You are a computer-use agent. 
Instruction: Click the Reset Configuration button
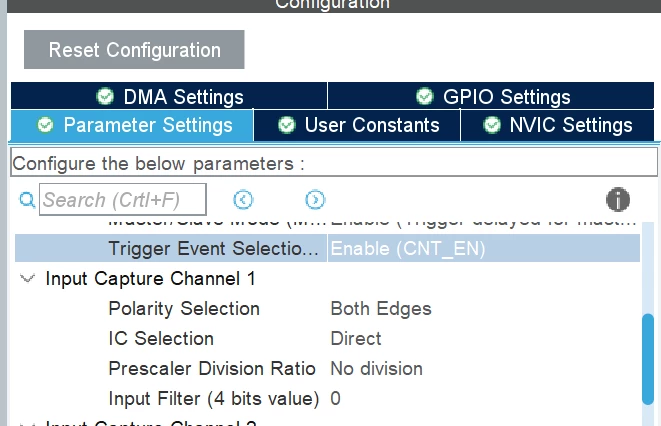click(x=134, y=49)
